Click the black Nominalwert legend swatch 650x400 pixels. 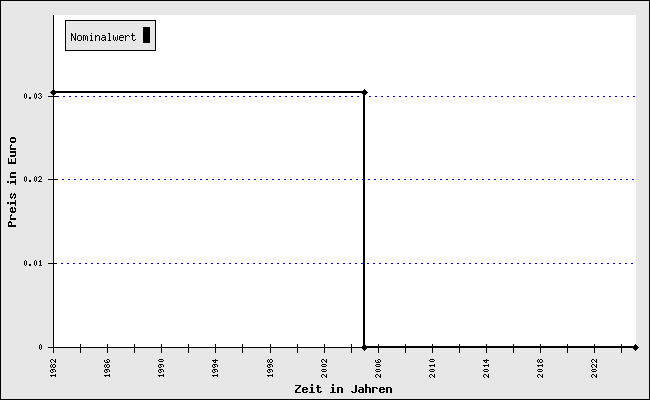coord(146,35)
